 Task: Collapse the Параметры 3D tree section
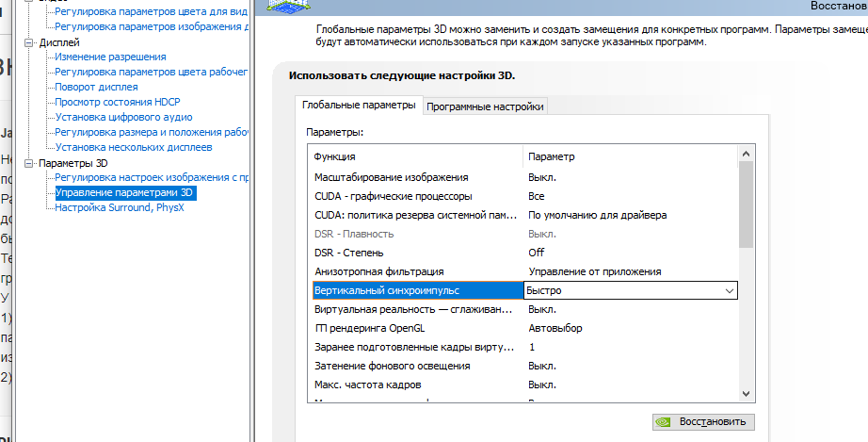pyautogui.click(x=29, y=163)
